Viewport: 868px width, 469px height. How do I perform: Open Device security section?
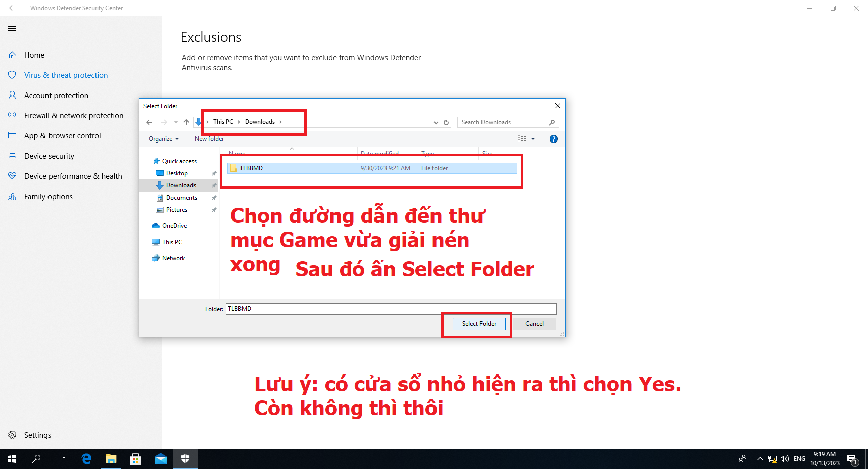coord(49,156)
